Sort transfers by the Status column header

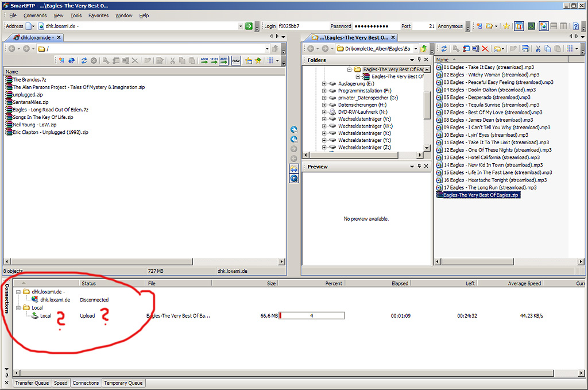[88, 283]
